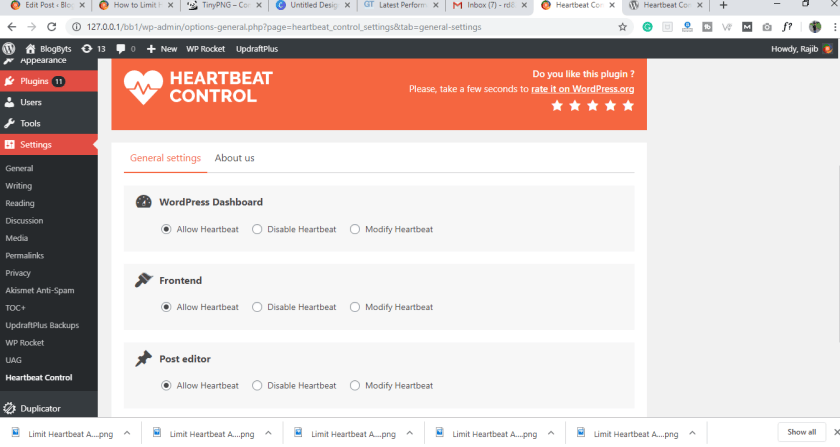Open the Permalinks settings submenu
Viewport: 840px width, 447px height.
[x=25, y=256]
